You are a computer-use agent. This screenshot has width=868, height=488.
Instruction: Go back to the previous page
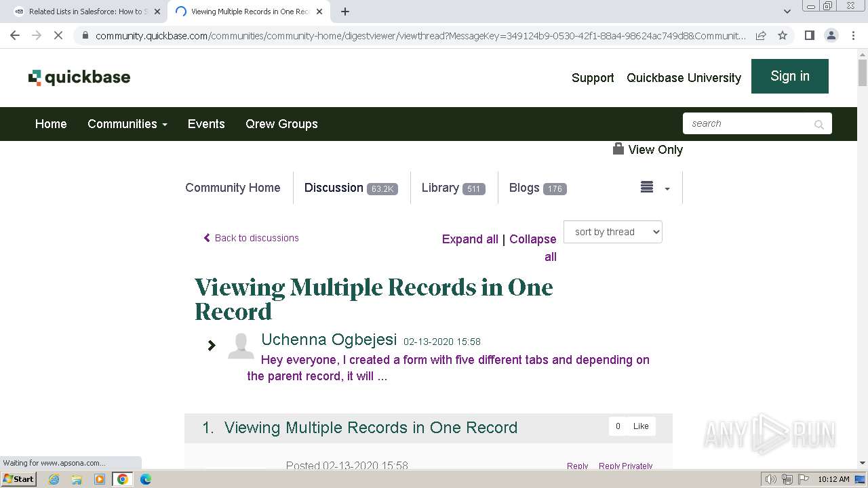[x=15, y=35]
